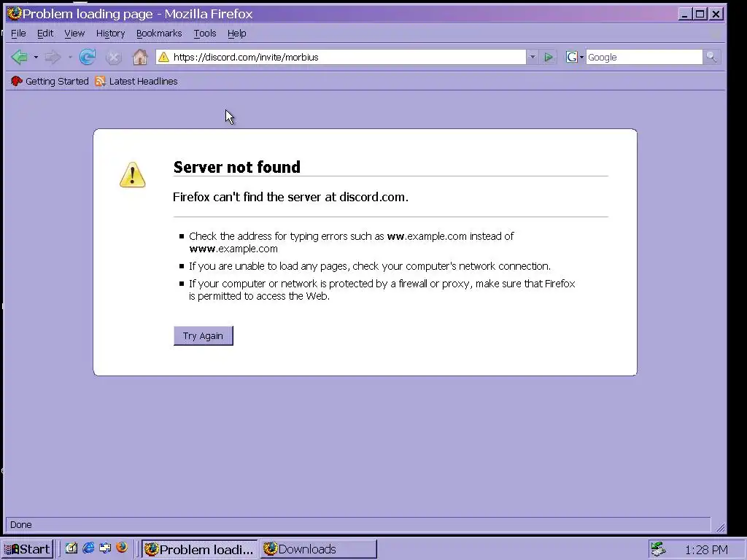
Task: Open the Getting Started bookmark
Action: point(50,82)
